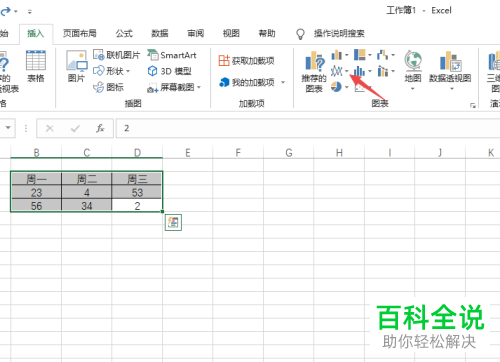Open the 帮助 tab
The height and width of the screenshot is (362, 500).
coord(267,33)
